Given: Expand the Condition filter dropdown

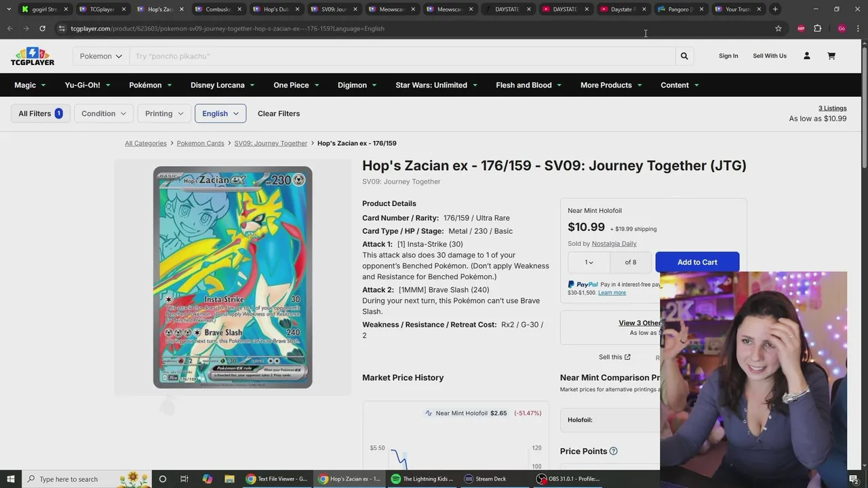Looking at the screenshot, I should pos(104,113).
